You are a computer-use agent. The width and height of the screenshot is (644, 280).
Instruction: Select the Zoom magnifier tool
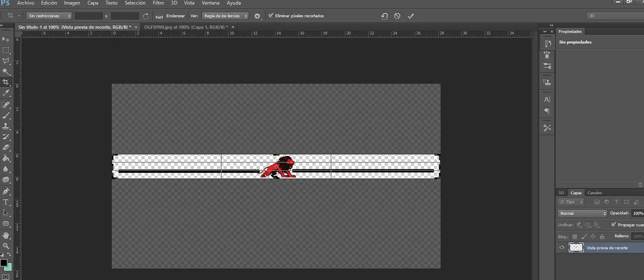pyautogui.click(x=6, y=246)
